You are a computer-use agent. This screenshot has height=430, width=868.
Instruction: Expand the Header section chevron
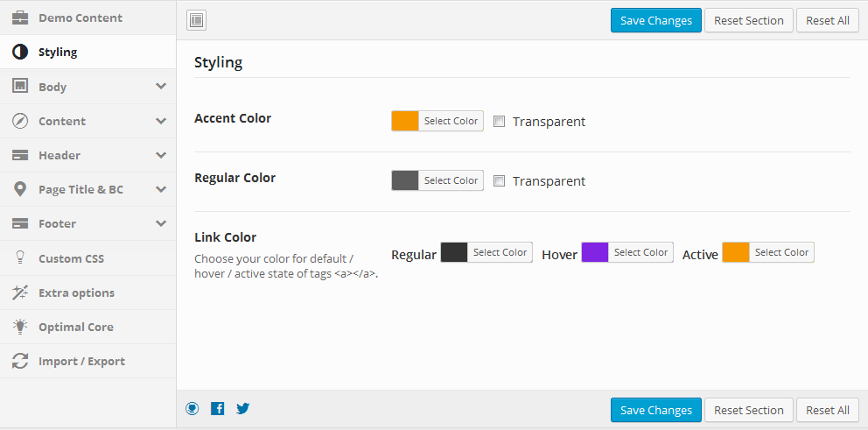click(161, 155)
